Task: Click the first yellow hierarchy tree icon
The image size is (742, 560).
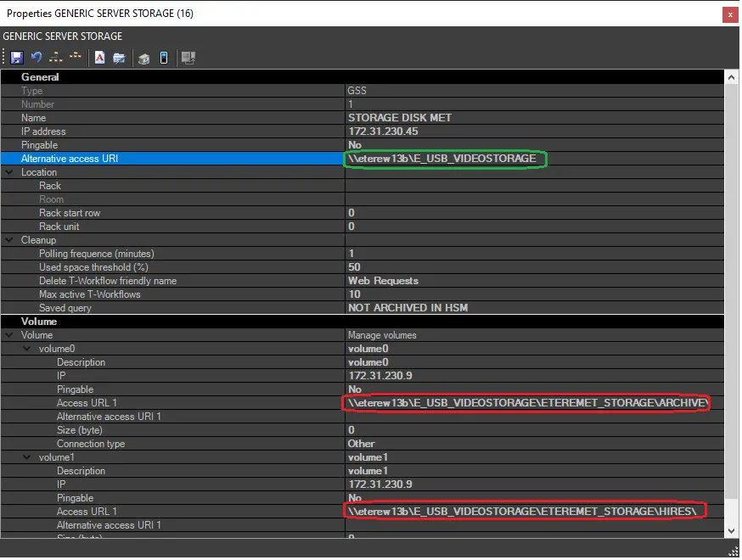Action: pos(56,58)
